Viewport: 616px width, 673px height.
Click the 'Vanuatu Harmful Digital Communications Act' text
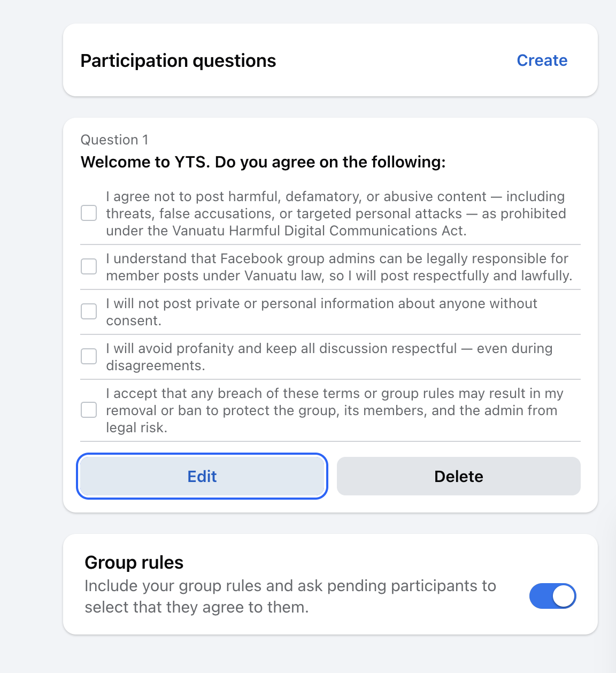[x=319, y=231]
